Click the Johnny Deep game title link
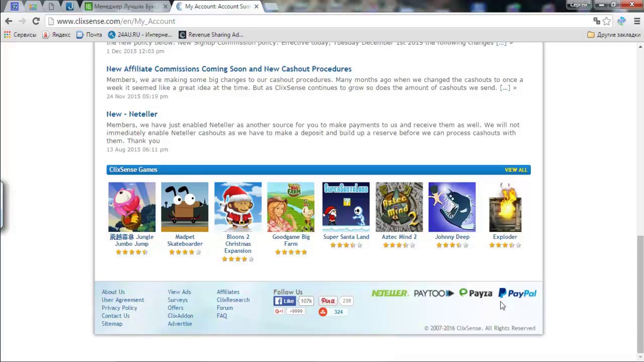 click(452, 237)
